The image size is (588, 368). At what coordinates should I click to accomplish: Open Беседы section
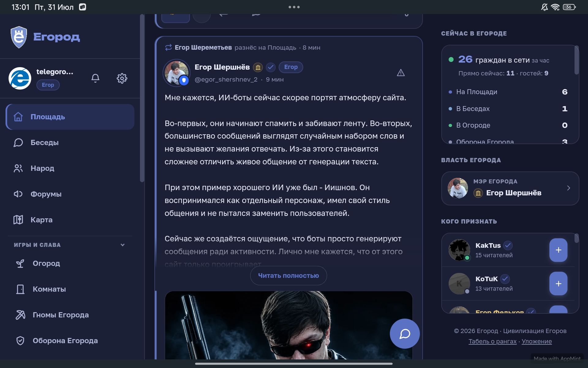70,143
